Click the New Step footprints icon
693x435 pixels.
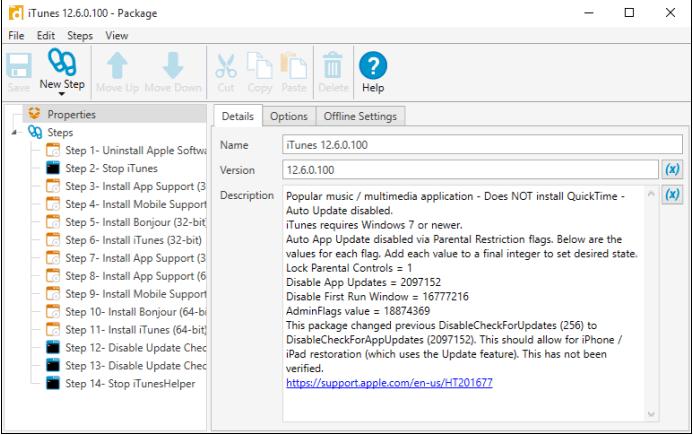pyautogui.click(x=62, y=62)
